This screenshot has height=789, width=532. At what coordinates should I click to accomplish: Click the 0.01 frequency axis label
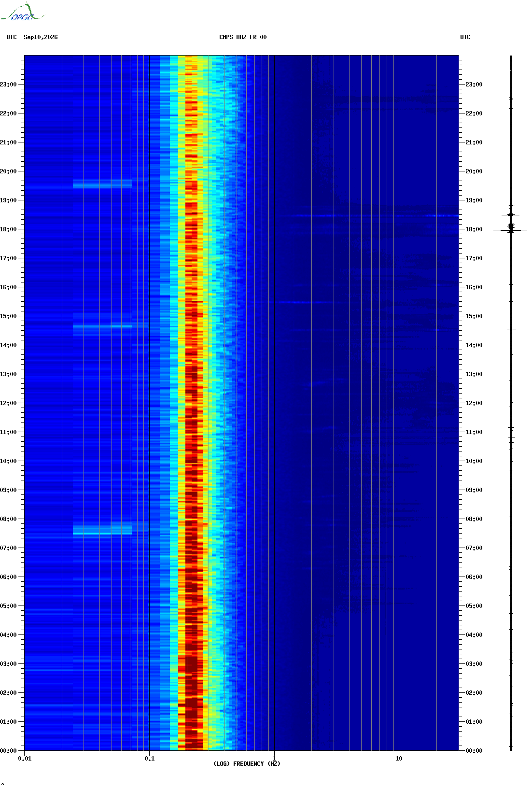25,759
